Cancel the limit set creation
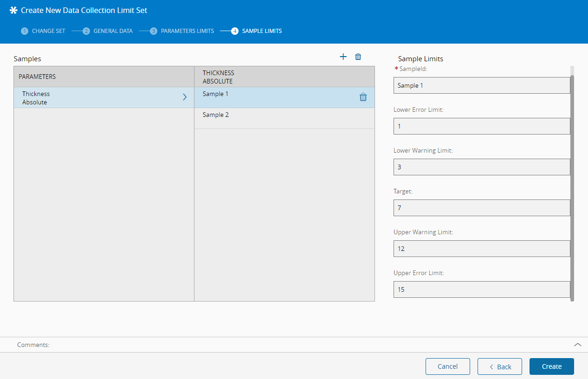 click(447, 366)
